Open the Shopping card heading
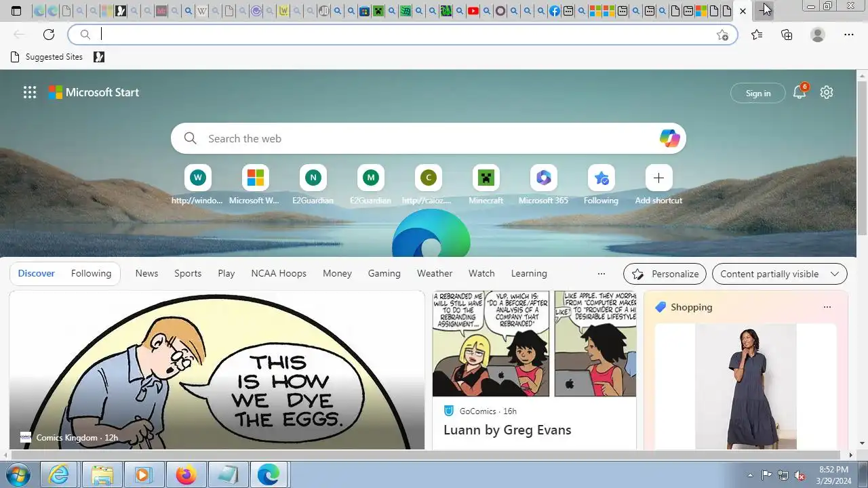Image resolution: width=868 pixels, height=488 pixels. click(x=692, y=307)
